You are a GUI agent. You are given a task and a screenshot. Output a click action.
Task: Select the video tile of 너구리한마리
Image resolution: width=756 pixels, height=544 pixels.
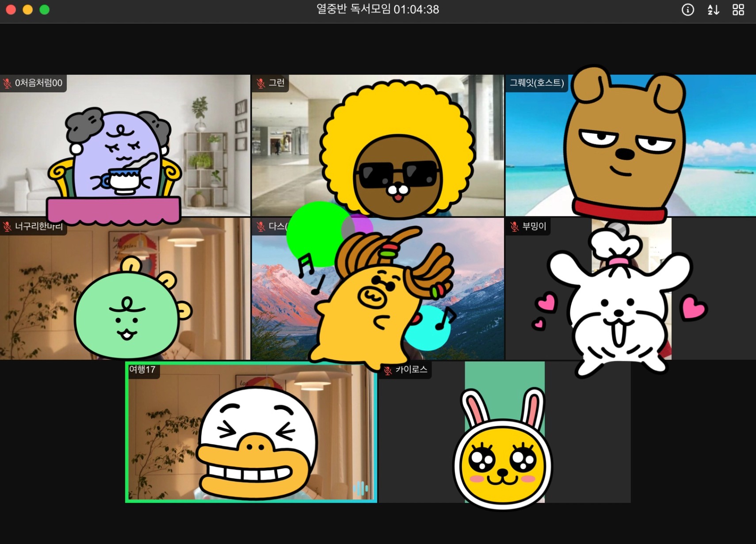coord(125,289)
